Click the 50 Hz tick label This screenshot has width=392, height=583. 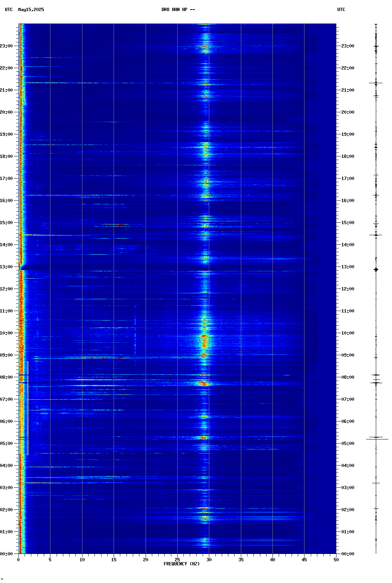tap(336, 560)
